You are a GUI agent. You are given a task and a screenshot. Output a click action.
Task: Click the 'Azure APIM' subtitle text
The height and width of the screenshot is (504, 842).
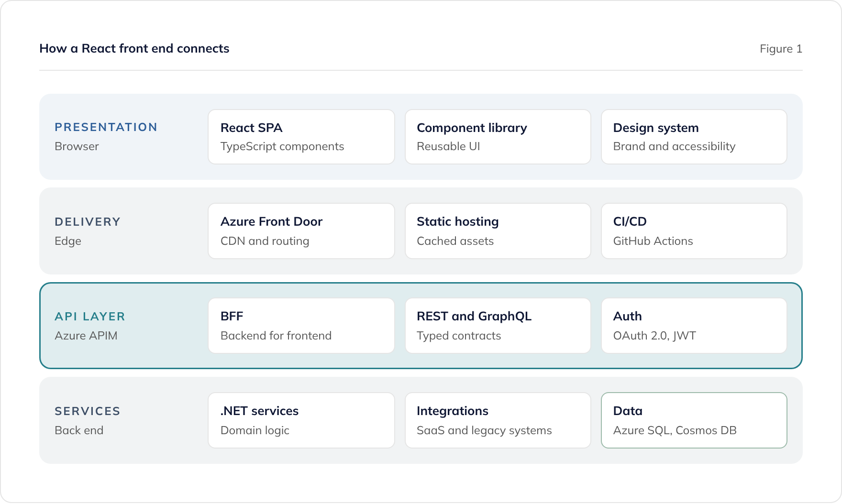coord(86,336)
